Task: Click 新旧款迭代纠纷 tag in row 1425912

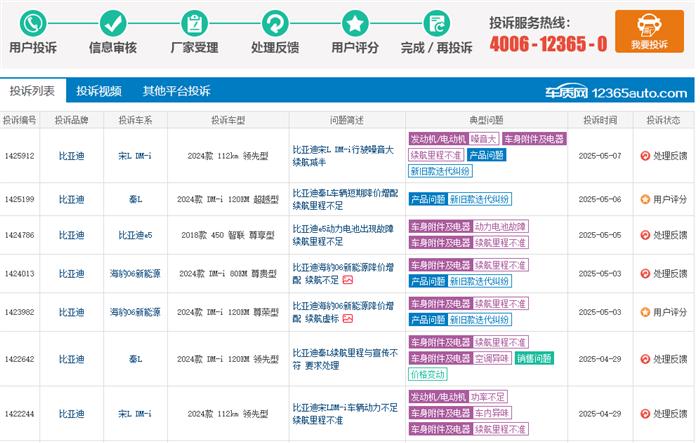Action: (x=440, y=171)
